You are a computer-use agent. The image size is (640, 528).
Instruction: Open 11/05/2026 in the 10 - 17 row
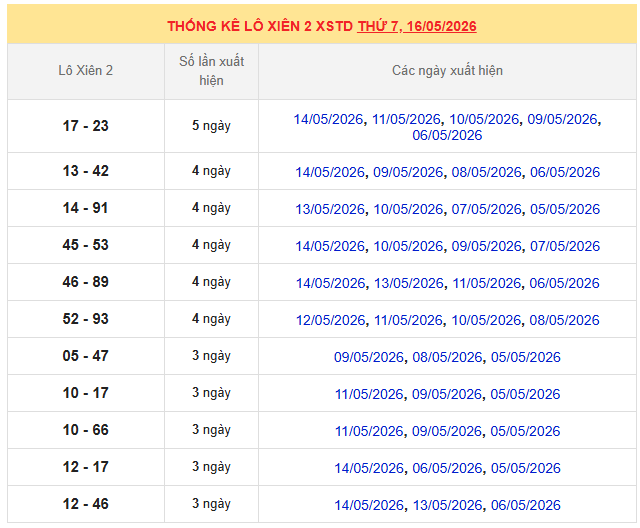tap(369, 394)
